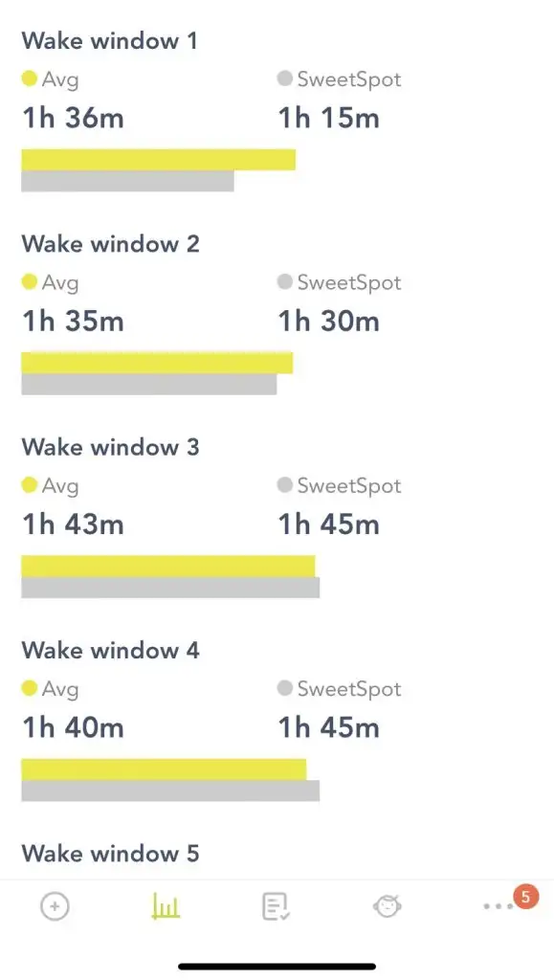Viewport: 554px width, 980px height.
Task: Tap the gray SweetSpot dot in Wake window 2
Action: click(x=285, y=282)
